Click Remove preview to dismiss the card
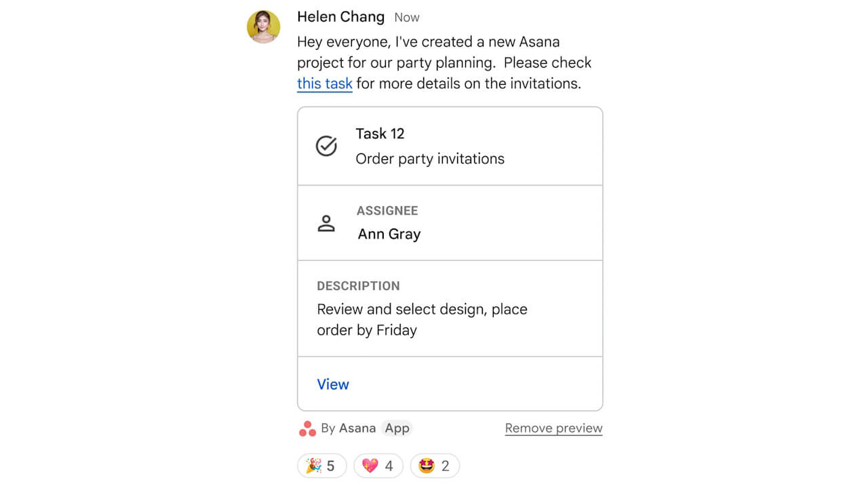The width and height of the screenshot is (868, 488). tap(553, 428)
